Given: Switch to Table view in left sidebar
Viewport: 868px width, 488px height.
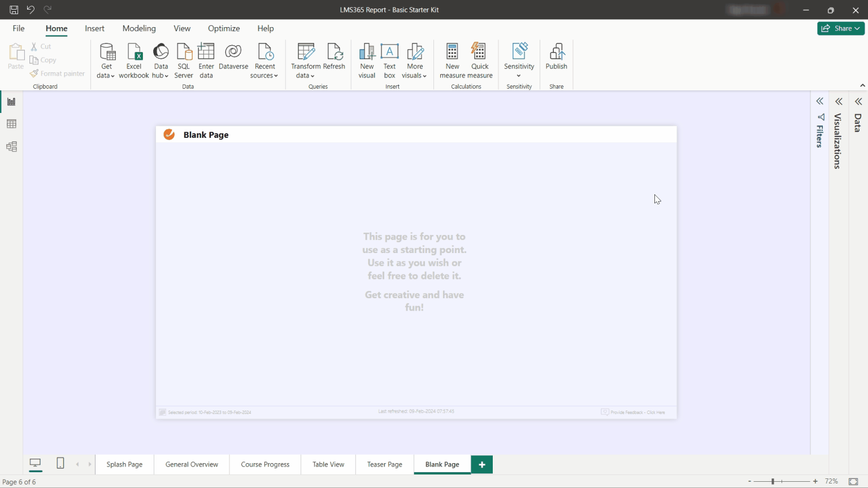Looking at the screenshot, I should (x=11, y=124).
